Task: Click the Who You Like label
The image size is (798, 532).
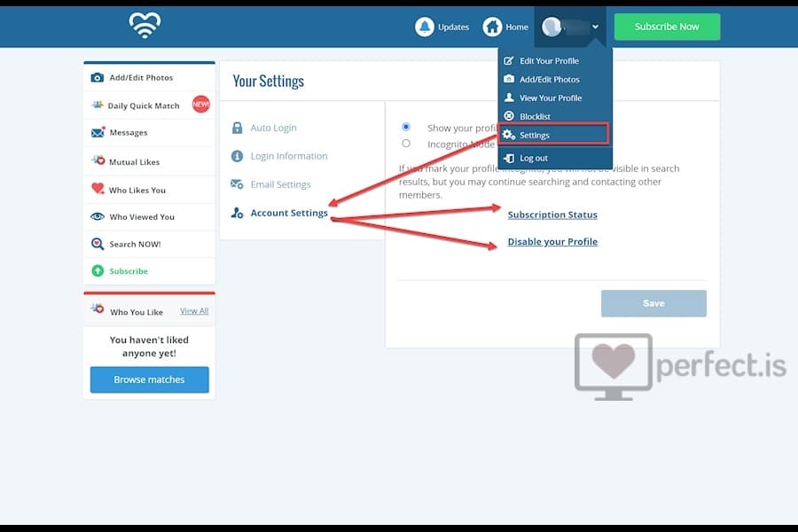Action: 137,311
